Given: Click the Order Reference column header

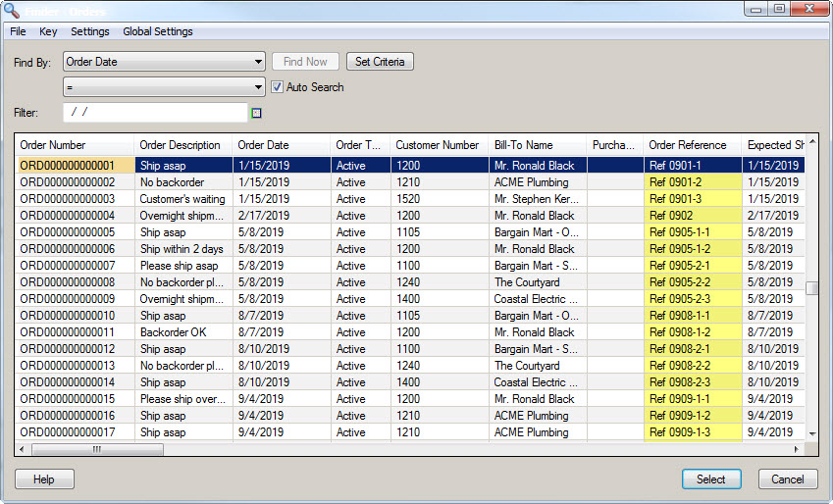Looking at the screenshot, I should click(693, 145).
